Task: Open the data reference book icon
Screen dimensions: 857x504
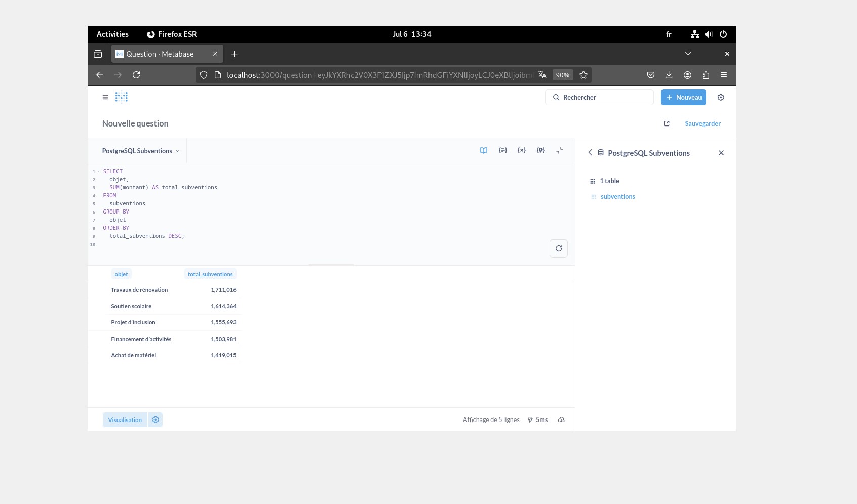Action: click(484, 150)
